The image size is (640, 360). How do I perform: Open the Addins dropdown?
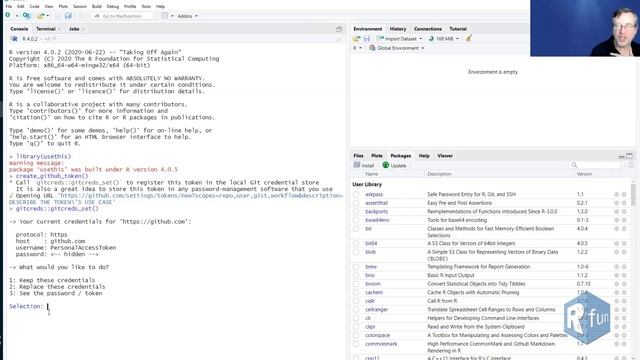click(x=187, y=16)
